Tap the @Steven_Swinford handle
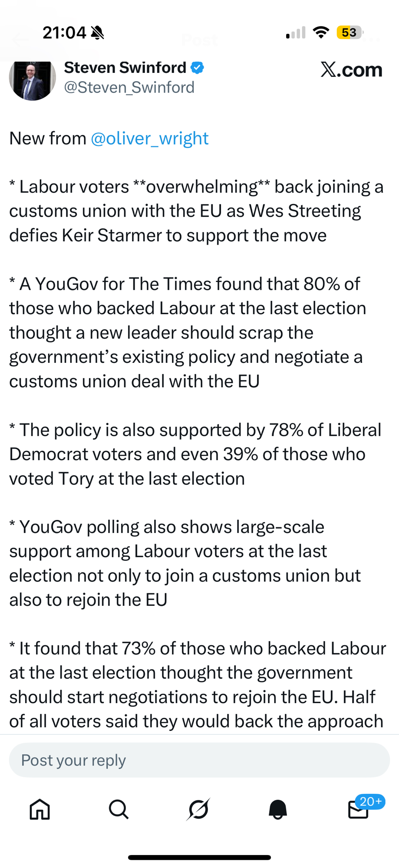The height and width of the screenshot is (868, 399). coord(129,88)
